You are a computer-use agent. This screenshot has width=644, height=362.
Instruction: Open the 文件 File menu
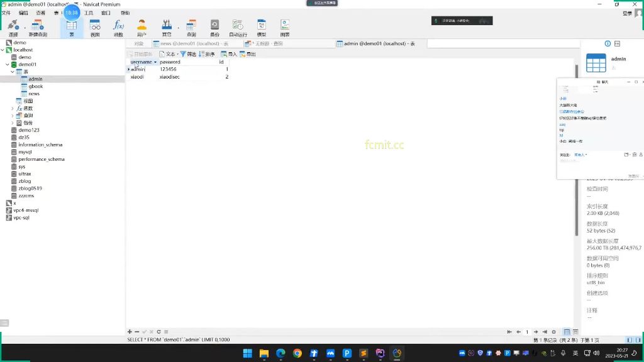pyautogui.click(x=6, y=13)
